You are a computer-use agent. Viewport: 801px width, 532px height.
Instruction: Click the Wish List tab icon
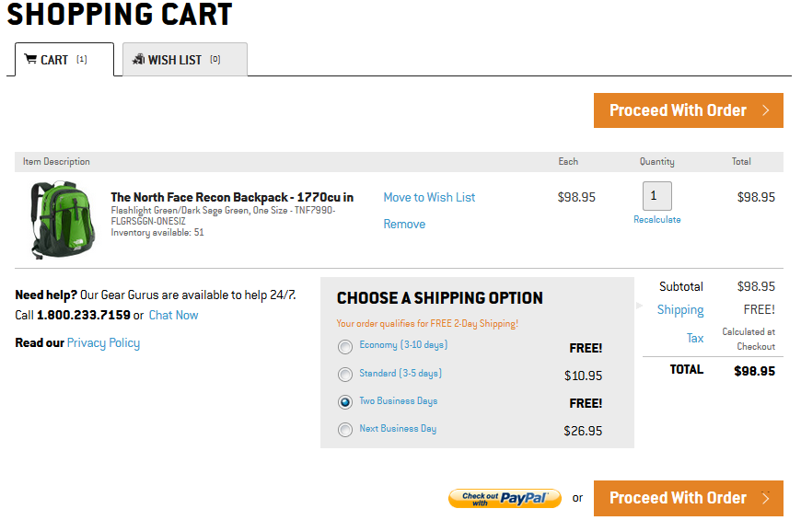tap(138, 60)
